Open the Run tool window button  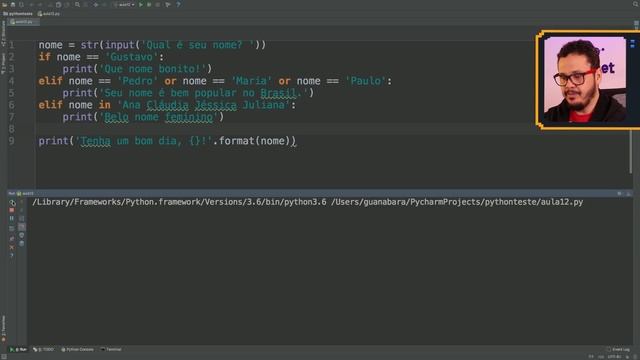(x=18, y=349)
